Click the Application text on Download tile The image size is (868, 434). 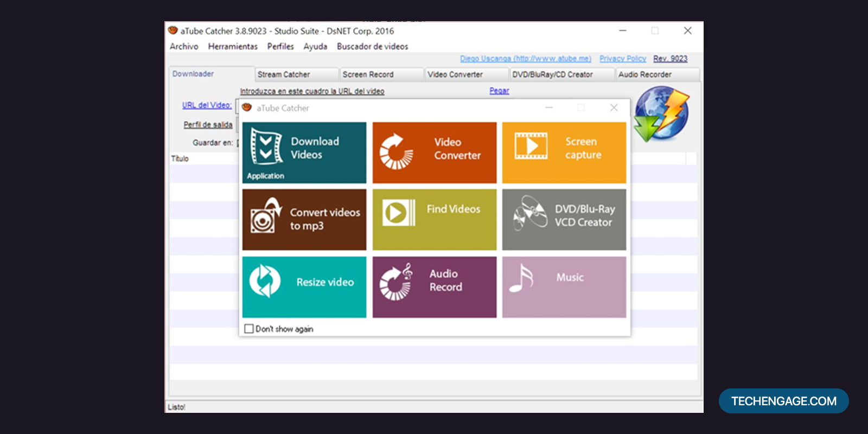coord(265,176)
